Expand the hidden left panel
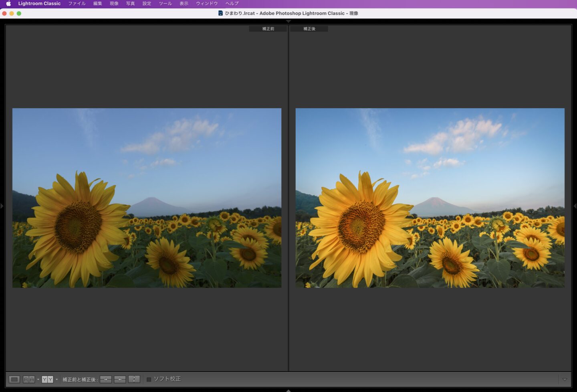This screenshot has height=392, width=577. (x=2, y=206)
